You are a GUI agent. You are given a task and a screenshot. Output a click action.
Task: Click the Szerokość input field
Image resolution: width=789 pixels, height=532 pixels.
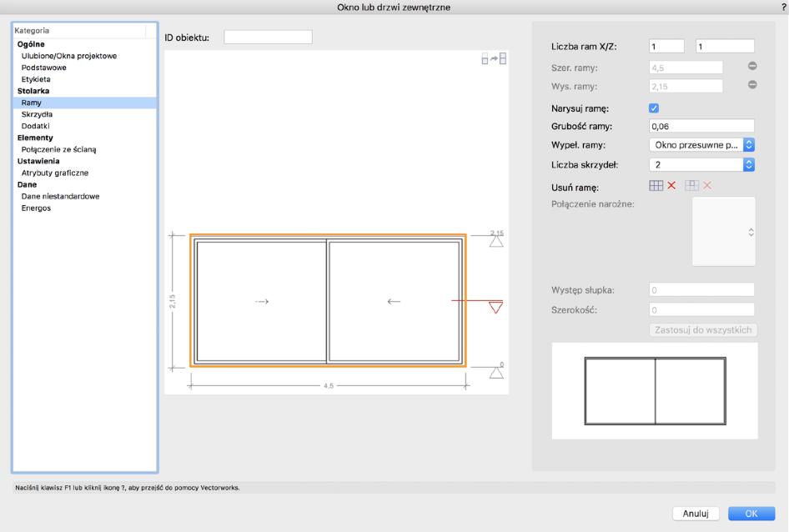[x=701, y=309]
